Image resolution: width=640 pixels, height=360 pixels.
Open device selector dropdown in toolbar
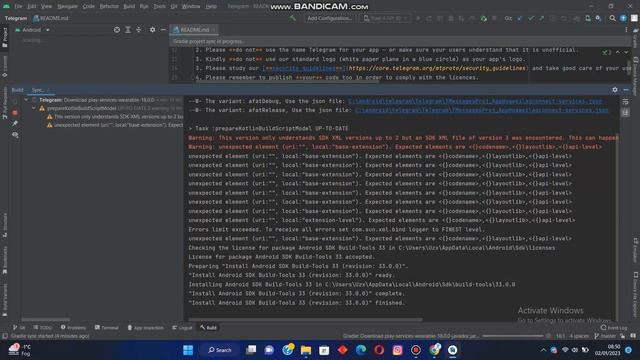[x=385, y=18]
